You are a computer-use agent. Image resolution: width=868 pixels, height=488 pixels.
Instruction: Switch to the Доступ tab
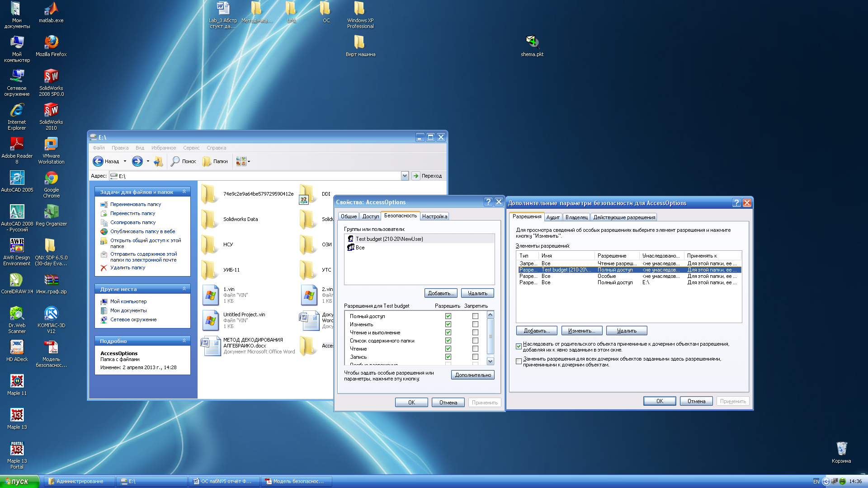(x=371, y=216)
